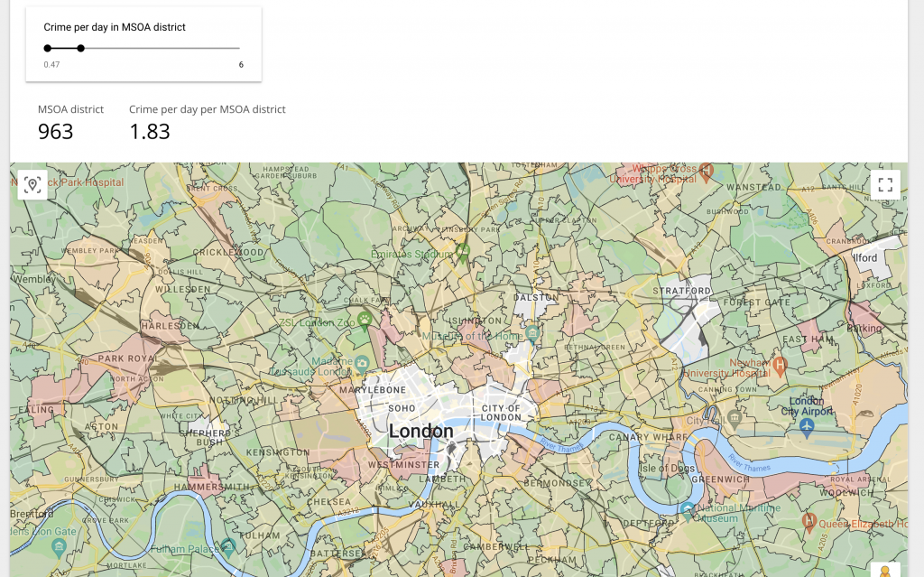Viewport: 924px width, 577px height.
Task: Click the MSOA district value 963
Action: (55, 132)
